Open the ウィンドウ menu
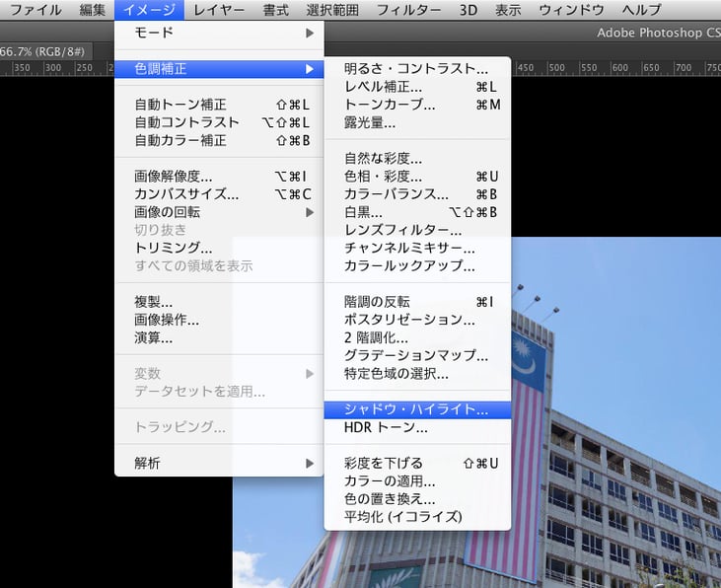The height and width of the screenshot is (588, 721). point(572,10)
